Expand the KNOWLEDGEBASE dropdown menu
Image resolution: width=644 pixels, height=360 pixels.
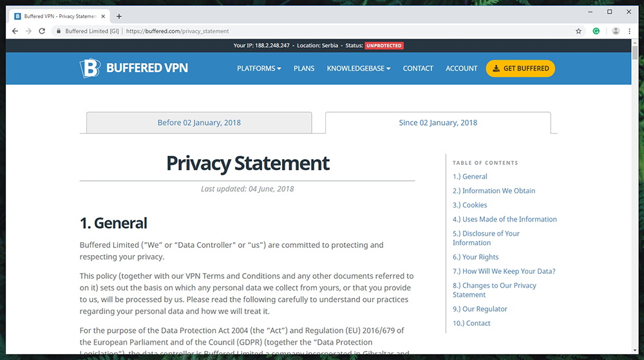(359, 68)
